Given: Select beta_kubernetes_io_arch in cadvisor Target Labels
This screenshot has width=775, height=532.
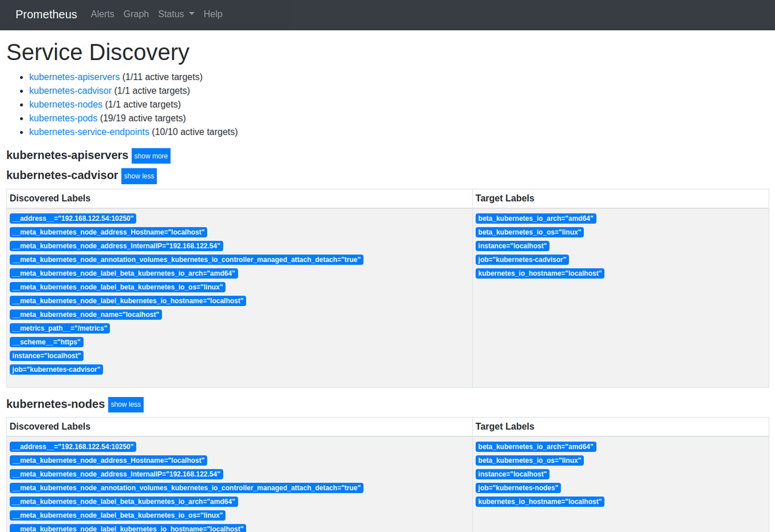Looking at the screenshot, I should click(x=536, y=219).
